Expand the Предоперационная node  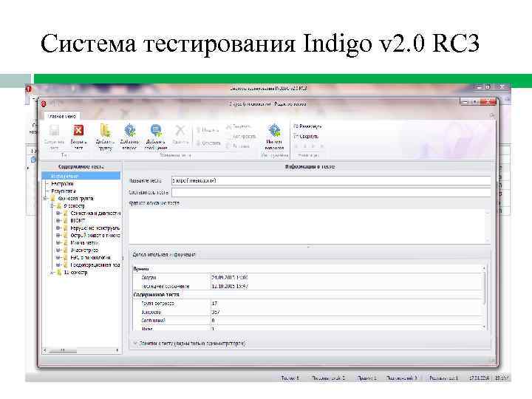58,265
